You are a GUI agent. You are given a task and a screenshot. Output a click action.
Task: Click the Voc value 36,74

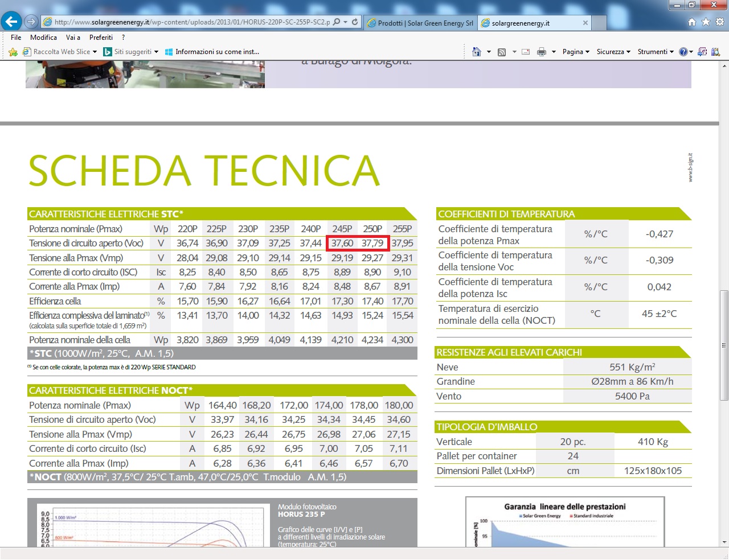(187, 243)
